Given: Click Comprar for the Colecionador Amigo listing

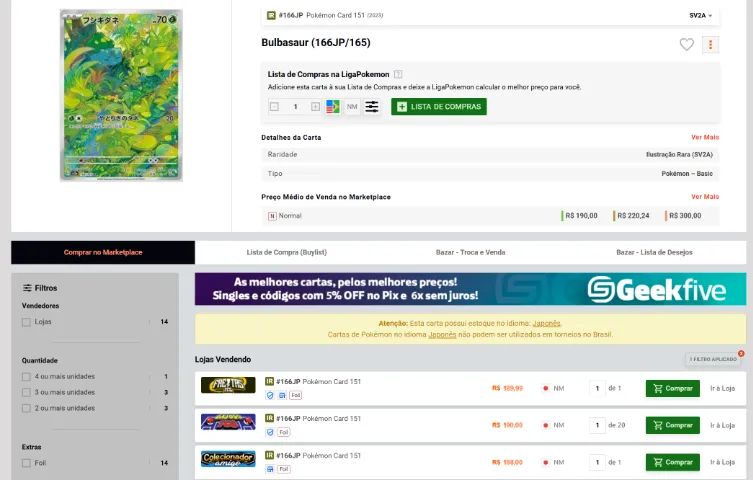Looking at the screenshot, I should tap(672, 462).
